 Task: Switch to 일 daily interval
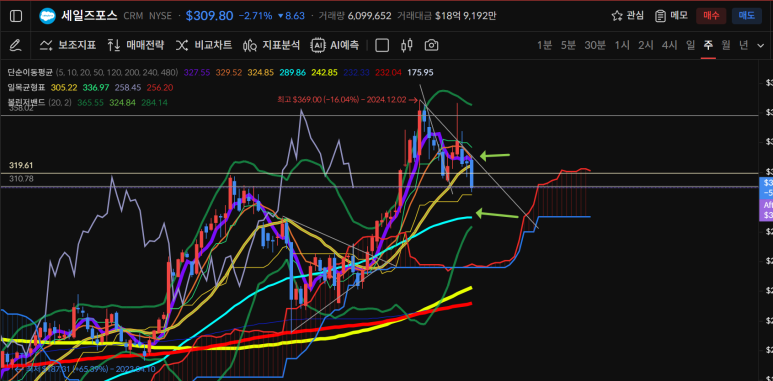tap(690, 45)
